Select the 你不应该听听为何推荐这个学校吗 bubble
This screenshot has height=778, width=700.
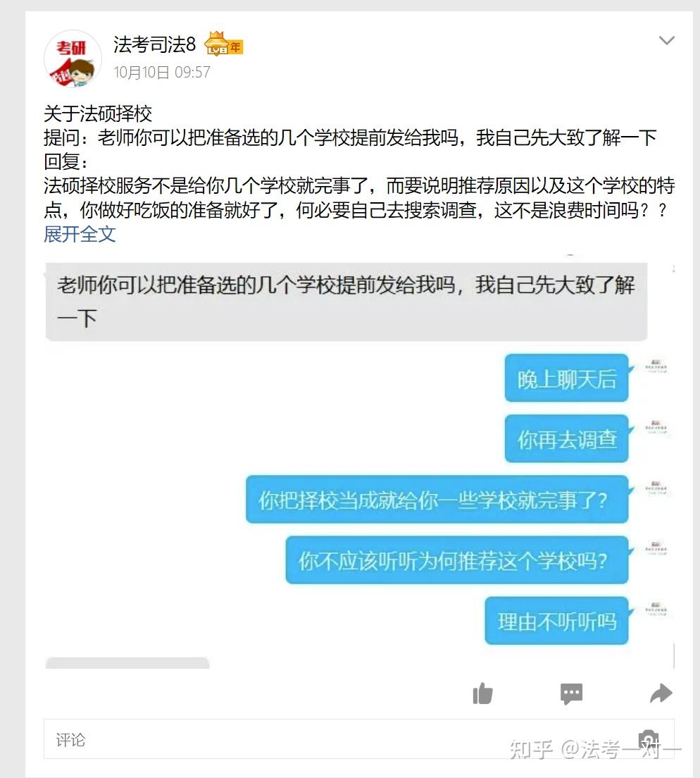click(x=457, y=560)
